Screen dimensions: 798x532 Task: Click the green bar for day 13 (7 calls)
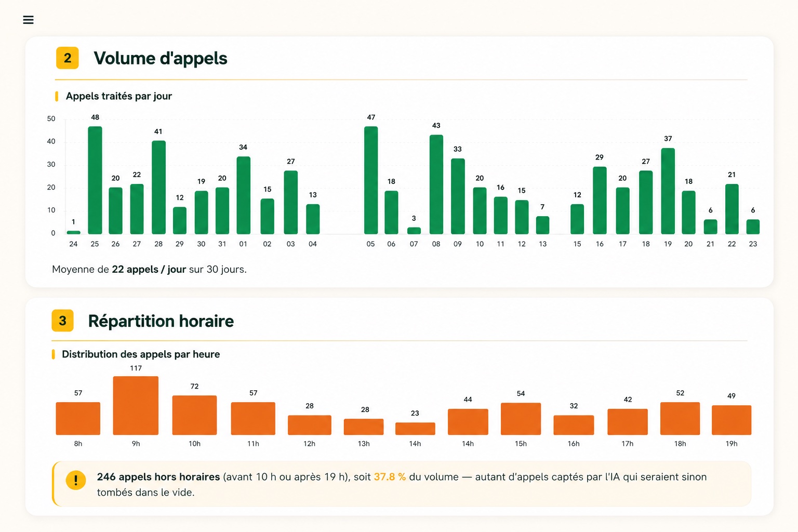tap(543, 225)
